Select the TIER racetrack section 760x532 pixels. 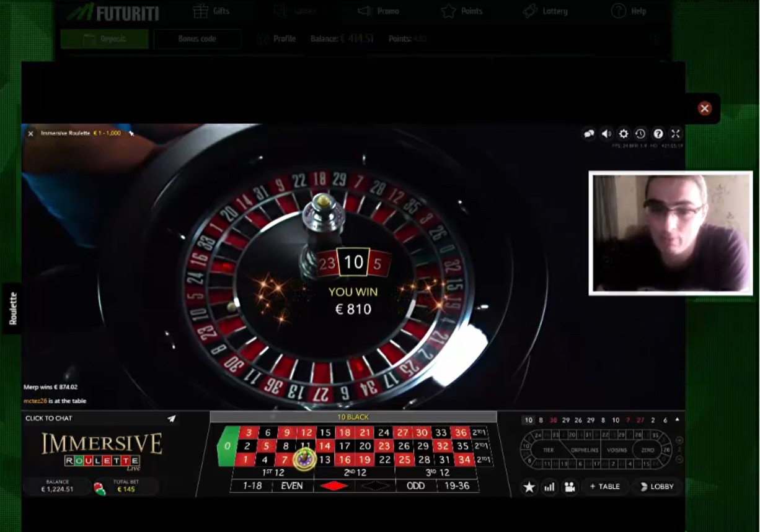point(548,450)
